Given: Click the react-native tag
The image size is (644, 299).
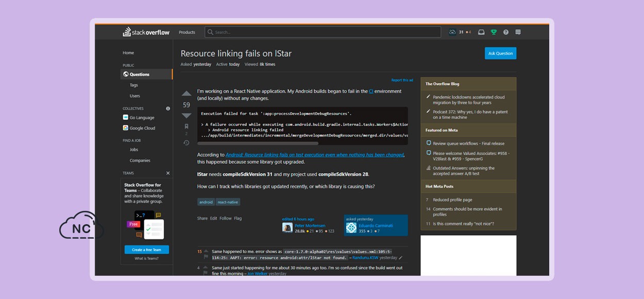Looking at the screenshot, I should (x=228, y=202).
